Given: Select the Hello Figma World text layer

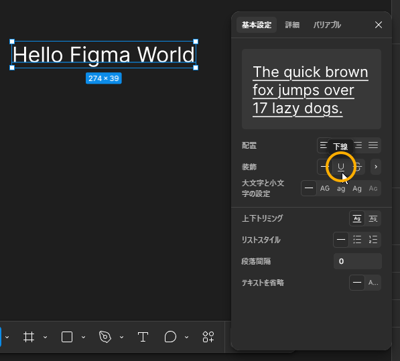Looking at the screenshot, I should click(104, 55).
